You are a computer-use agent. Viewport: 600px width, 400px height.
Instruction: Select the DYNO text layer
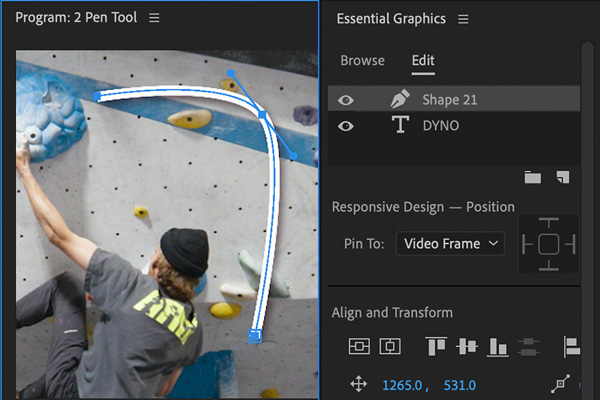point(454,125)
